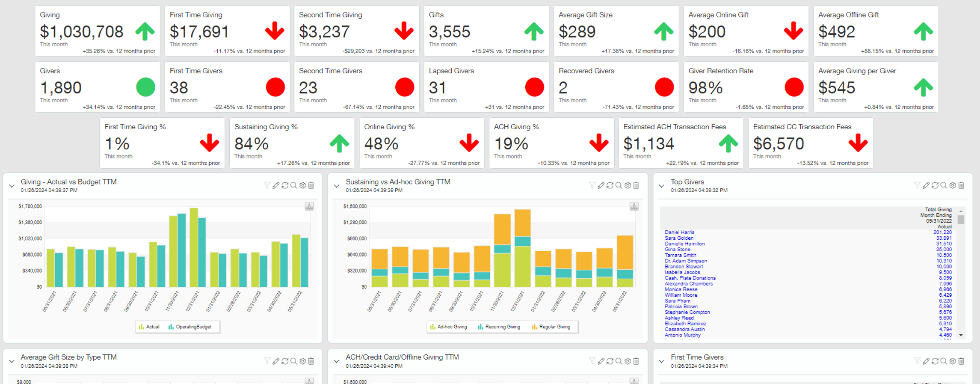980x384 pixels.
Task: Collapse the Top Givers panel
Action: point(662,186)
